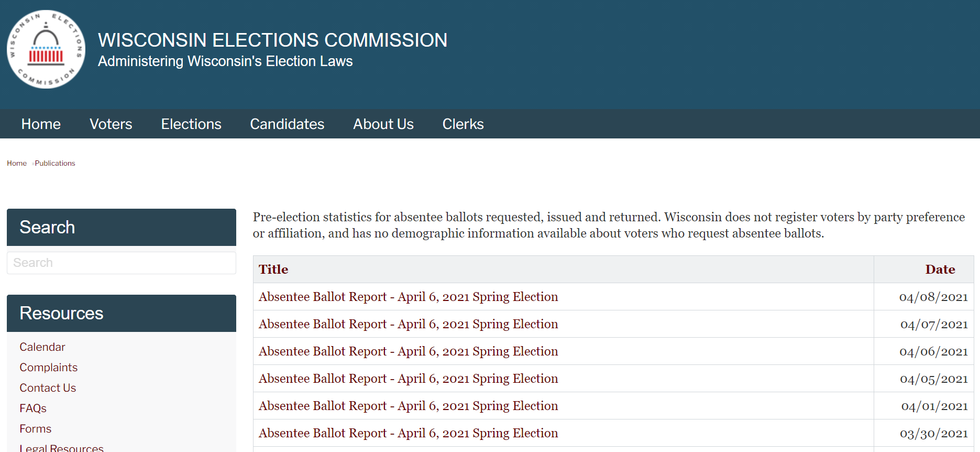
Task: Open the Complaints resource link
Action: 49,368
